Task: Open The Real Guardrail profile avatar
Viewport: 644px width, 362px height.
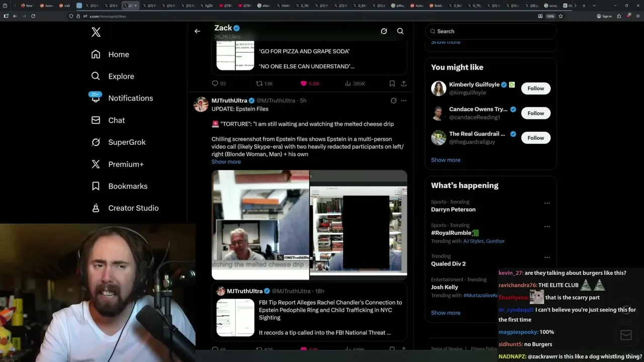Action: [439, 138]
